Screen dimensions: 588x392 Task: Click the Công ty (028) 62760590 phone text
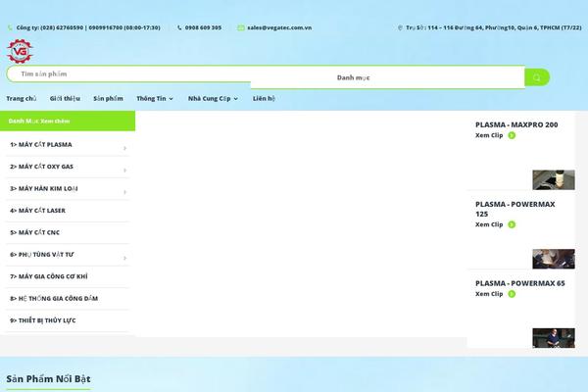[x=88, y=27]
